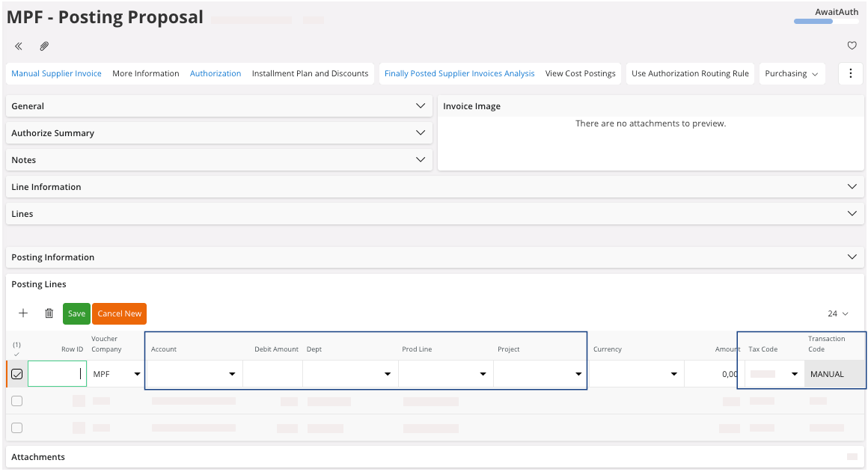This screenshot has height=472, width=868.
Task: Open the three-dot more options menu
Action: 851,73
